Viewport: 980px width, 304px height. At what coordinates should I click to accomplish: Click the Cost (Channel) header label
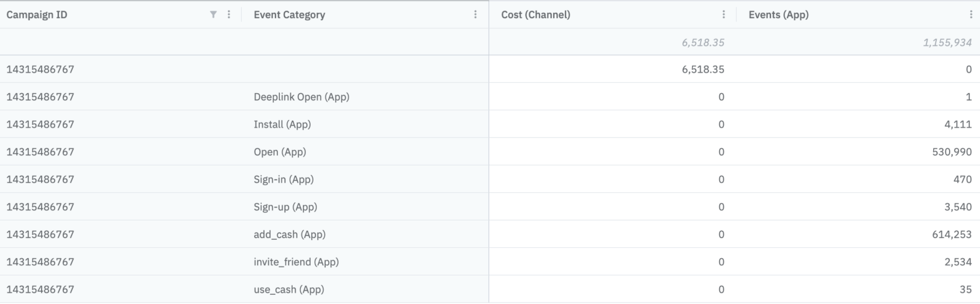pos(536,14)
